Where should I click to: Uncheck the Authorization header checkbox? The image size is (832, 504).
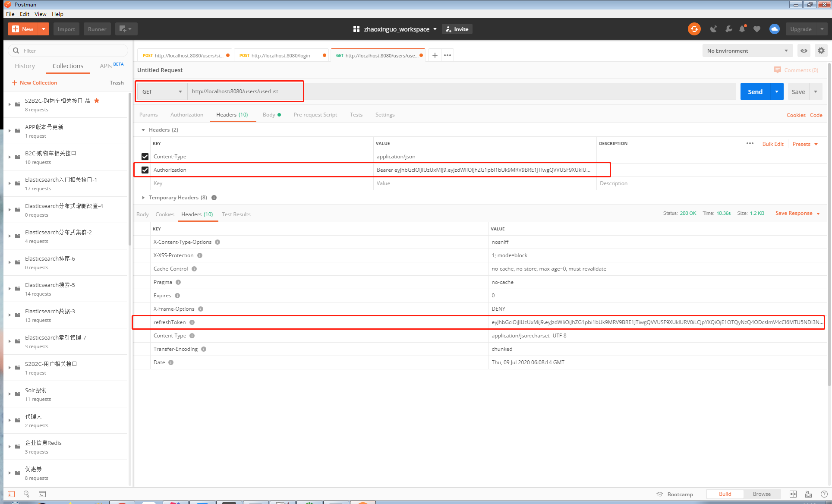click(145, 170)
